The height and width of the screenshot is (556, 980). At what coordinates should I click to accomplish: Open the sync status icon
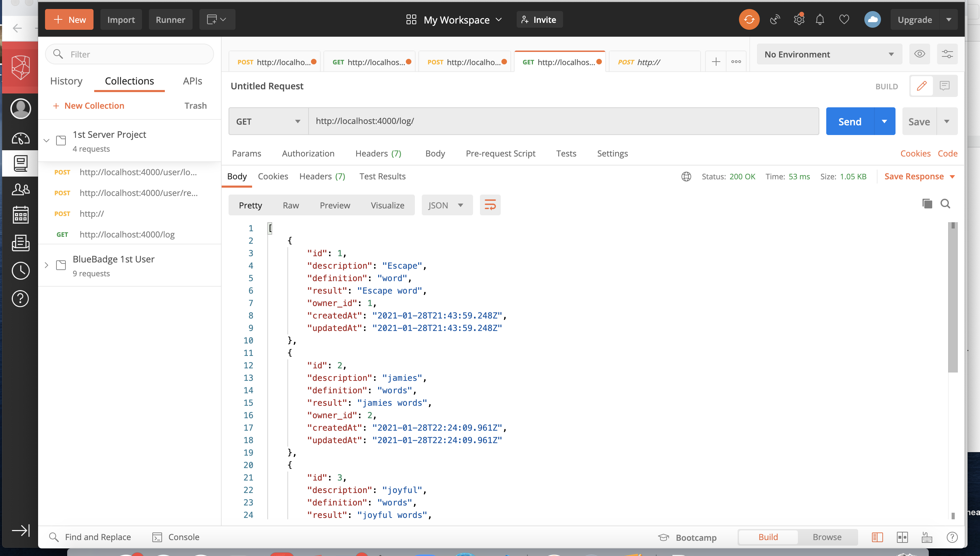point(749,19)
